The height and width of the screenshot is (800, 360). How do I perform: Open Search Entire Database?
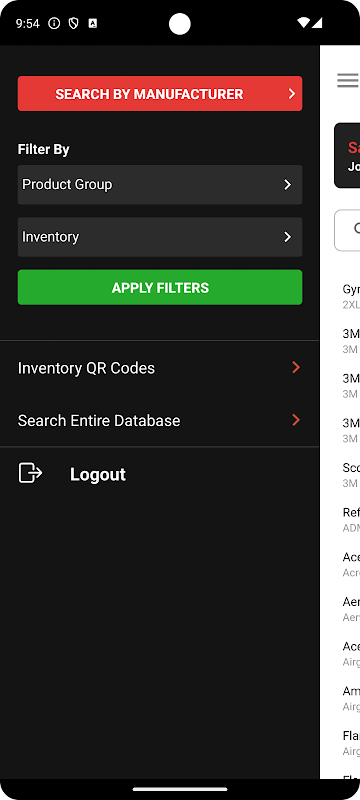(160, 420)
